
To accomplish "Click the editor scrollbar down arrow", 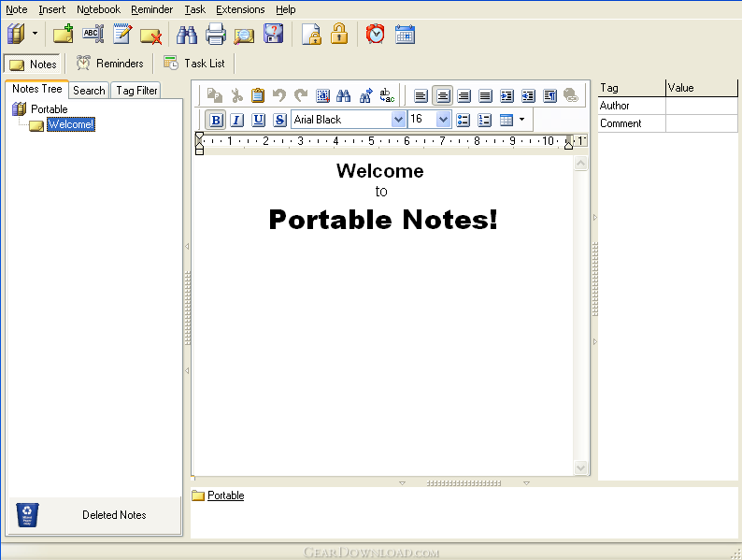I will point(580,467).
